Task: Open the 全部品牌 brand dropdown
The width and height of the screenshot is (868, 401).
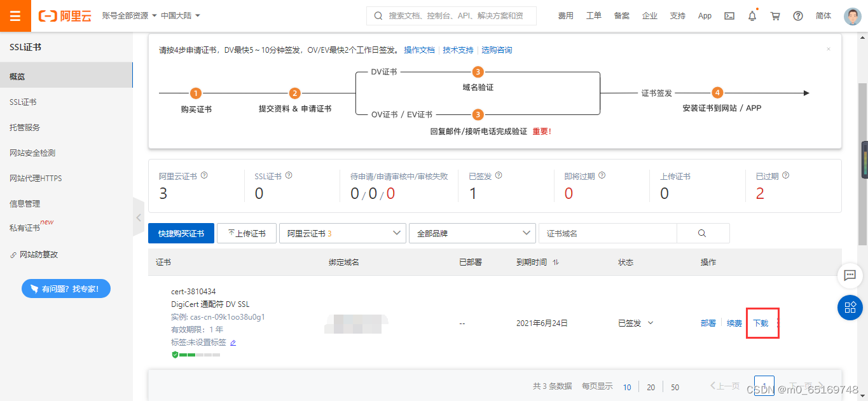Action: click(x=472, y=233)
